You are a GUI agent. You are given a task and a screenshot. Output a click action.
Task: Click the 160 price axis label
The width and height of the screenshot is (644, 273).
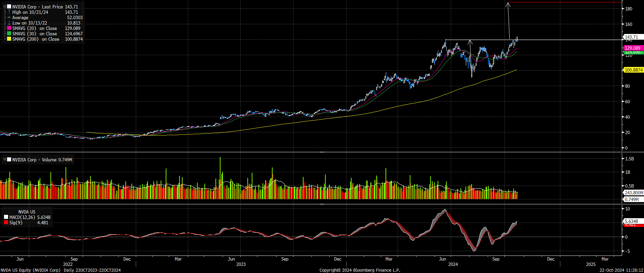click(629, 24)
